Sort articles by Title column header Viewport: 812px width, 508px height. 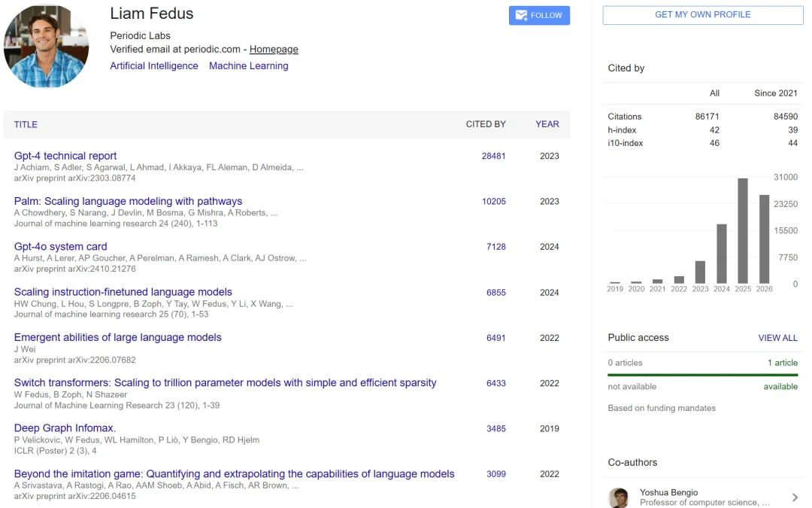coord(26,124)
